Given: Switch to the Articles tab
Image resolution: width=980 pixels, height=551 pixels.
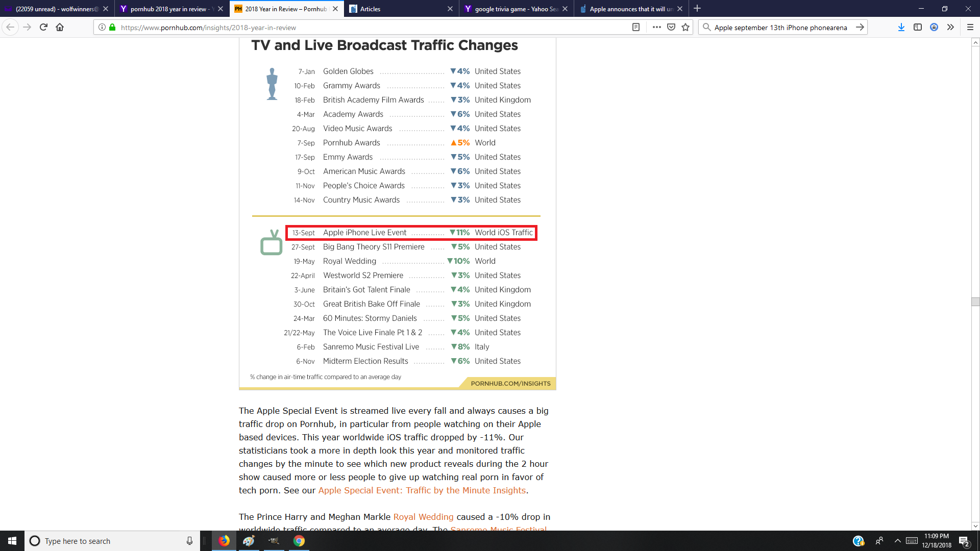Looking at the screenshot, I should pyautogui.click(x=402, y=9).
